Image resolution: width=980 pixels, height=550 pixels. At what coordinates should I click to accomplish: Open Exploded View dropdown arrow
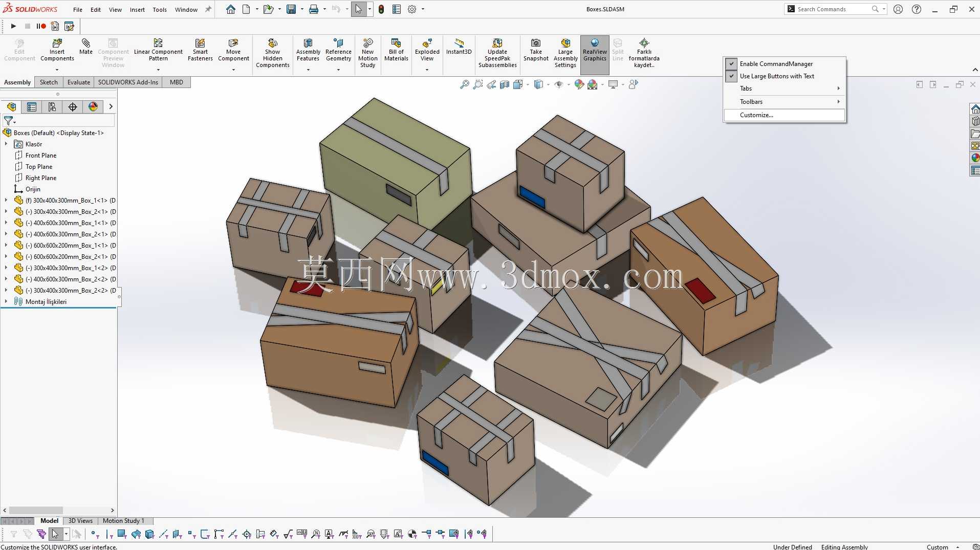427,70
